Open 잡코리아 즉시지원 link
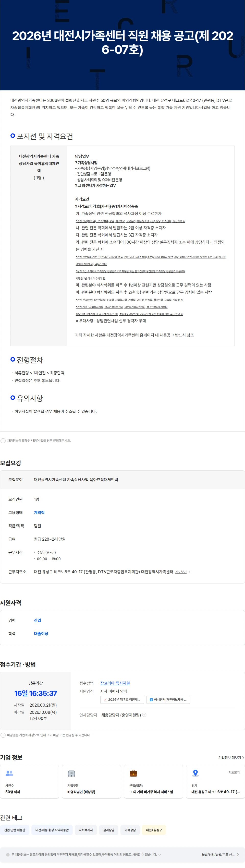Viewport: 245px width, 868px height. (x=115, y=683)
